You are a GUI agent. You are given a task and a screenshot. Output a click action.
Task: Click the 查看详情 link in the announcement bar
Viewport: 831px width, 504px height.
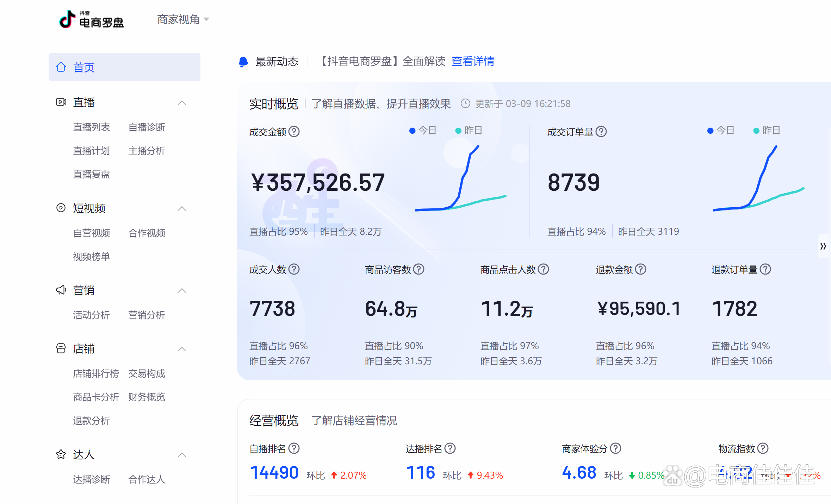click(473, 62)
